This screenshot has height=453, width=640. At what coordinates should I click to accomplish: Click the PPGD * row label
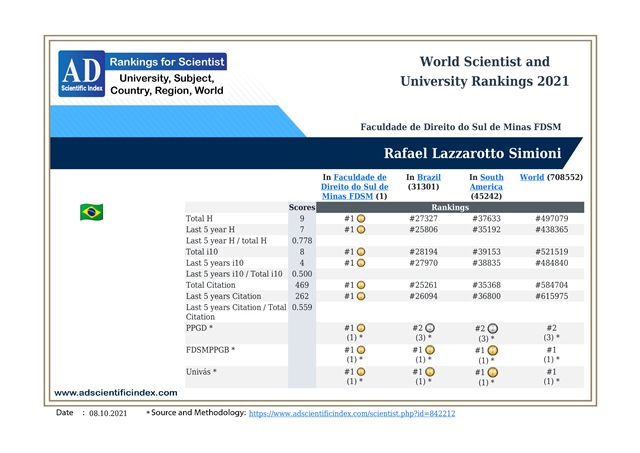click(x=199, y=328)
